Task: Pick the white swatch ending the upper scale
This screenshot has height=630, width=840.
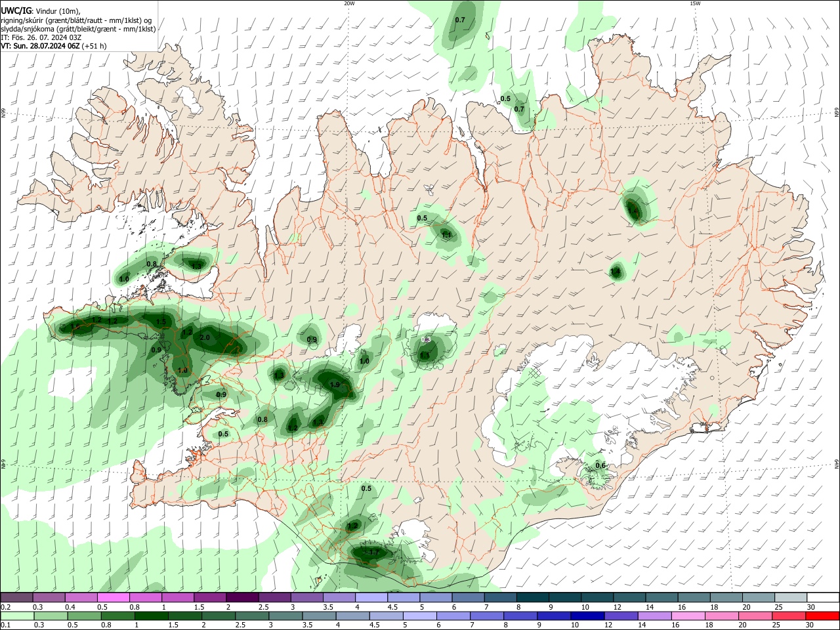Action: point(823,598)
